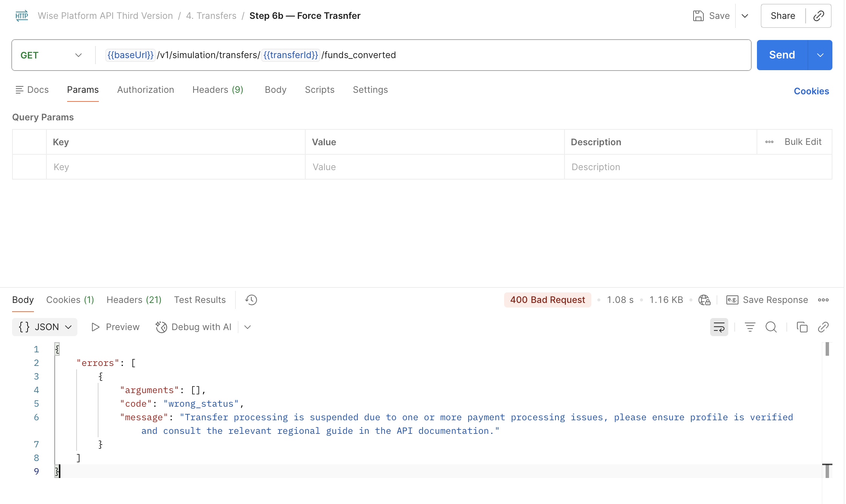Copy the response body to clipboard
846x504 pixels.
point(802,327)
